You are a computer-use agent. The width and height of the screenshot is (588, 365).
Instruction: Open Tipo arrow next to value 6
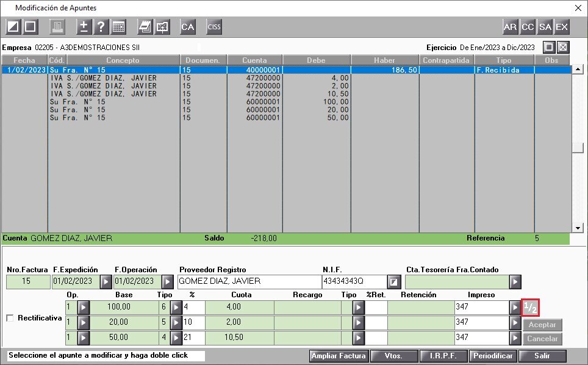tap(176, 308)
